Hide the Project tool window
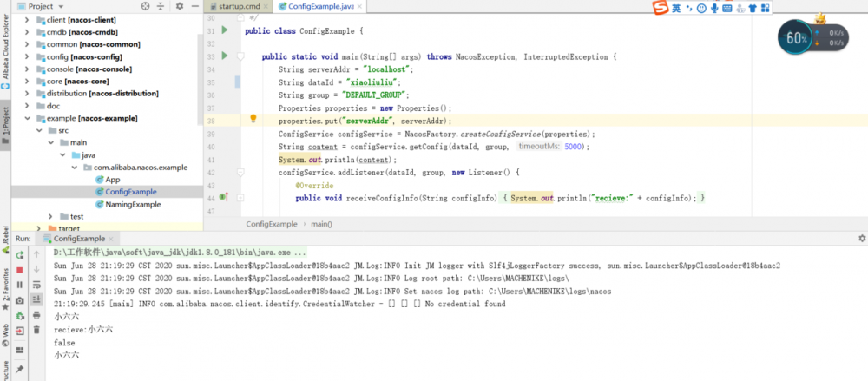868x381 pixels. (x=194, y=6)
